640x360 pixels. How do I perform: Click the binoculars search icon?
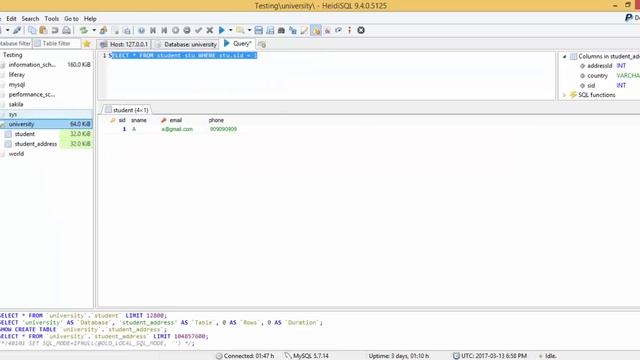[x=281, y=30]
